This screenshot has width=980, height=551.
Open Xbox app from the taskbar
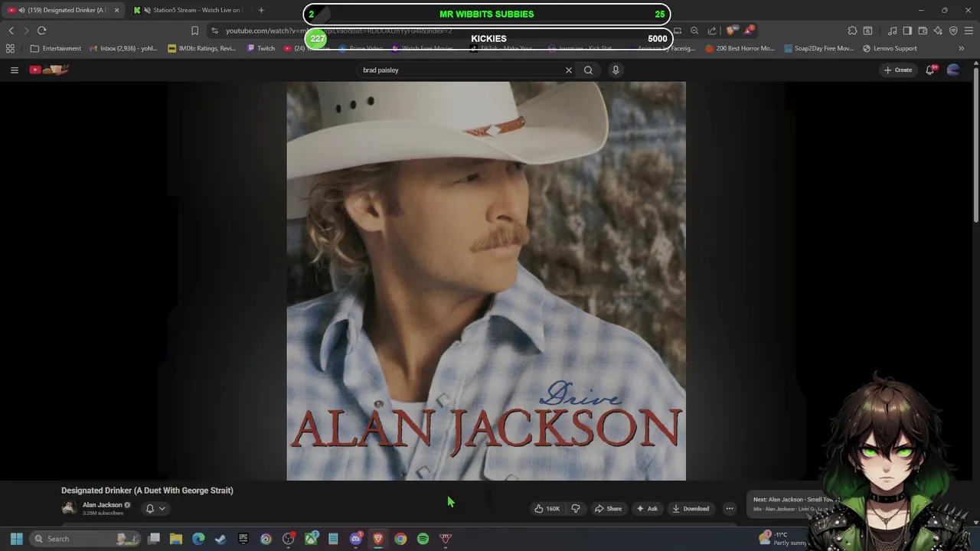tap(311, 539)
